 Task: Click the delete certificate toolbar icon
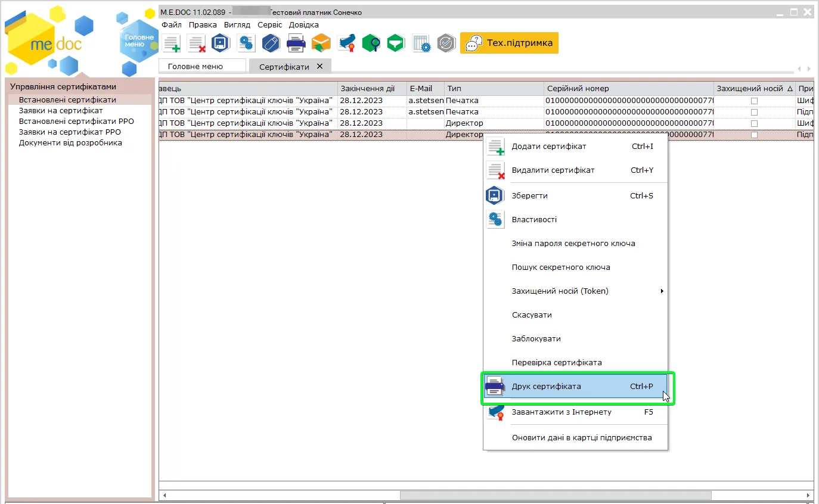coord(196,43)
